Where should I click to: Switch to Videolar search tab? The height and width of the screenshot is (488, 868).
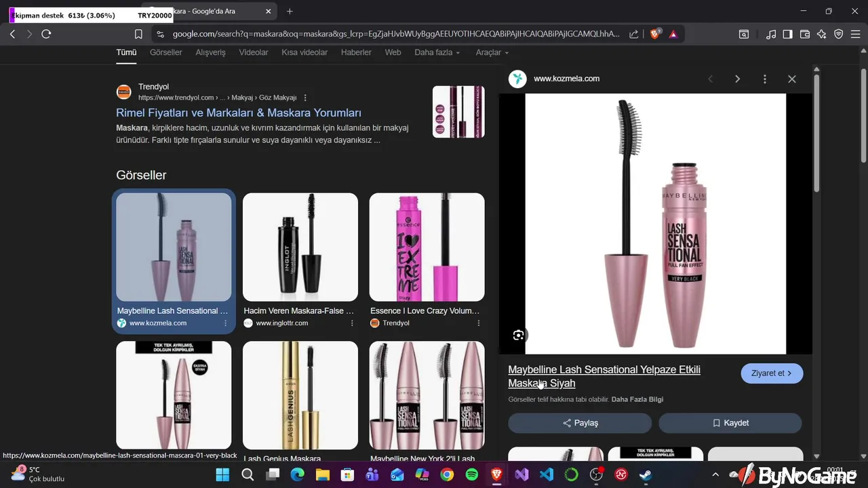click(x=254, y=52)
